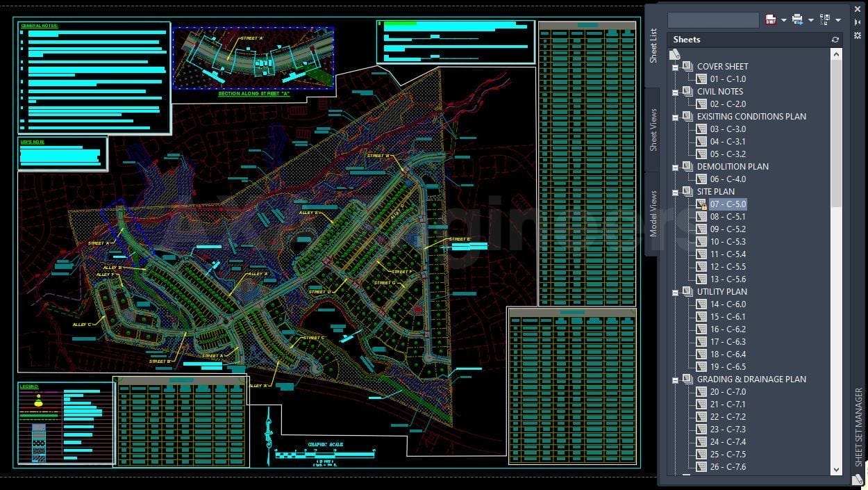The image size is (868, 490).
Task: Select sheet 14 - C-6.0
Action: (727, 304)
